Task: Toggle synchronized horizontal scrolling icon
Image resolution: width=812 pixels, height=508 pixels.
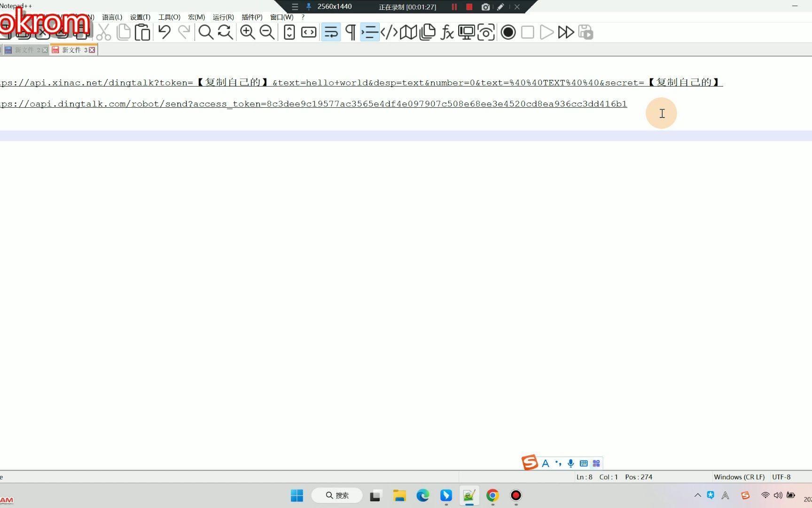Action: point(309,32)
